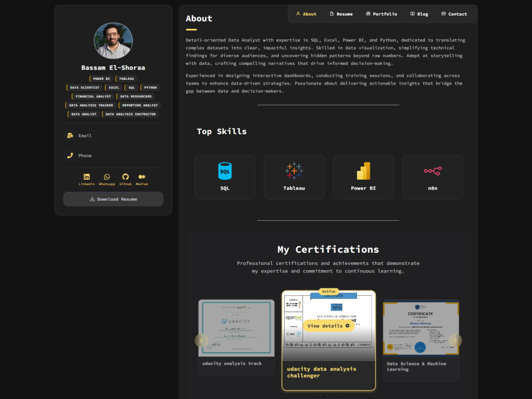Click the EXCEL tag
This screenshot has height=399, width=532.
114,88
